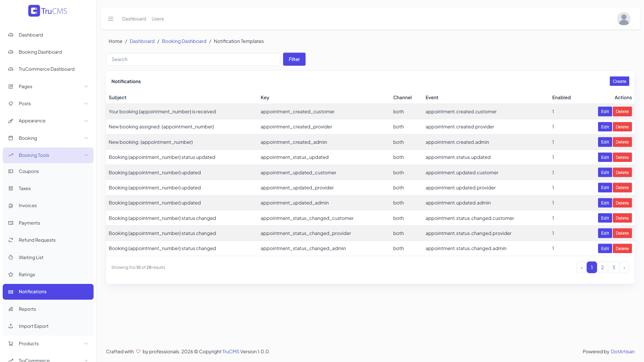Delete the appointment_created_admin template
This screenshot has height=362, width=644.
point(622,142)
